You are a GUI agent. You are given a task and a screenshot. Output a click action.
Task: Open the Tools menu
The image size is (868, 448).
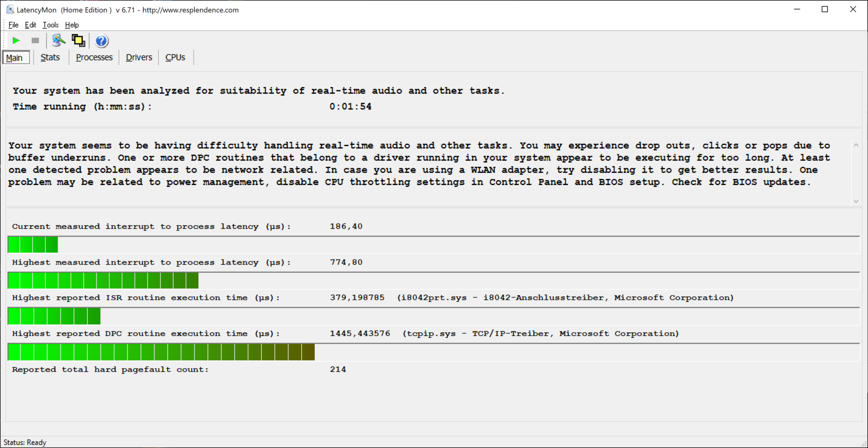click(x=51, y=25)
